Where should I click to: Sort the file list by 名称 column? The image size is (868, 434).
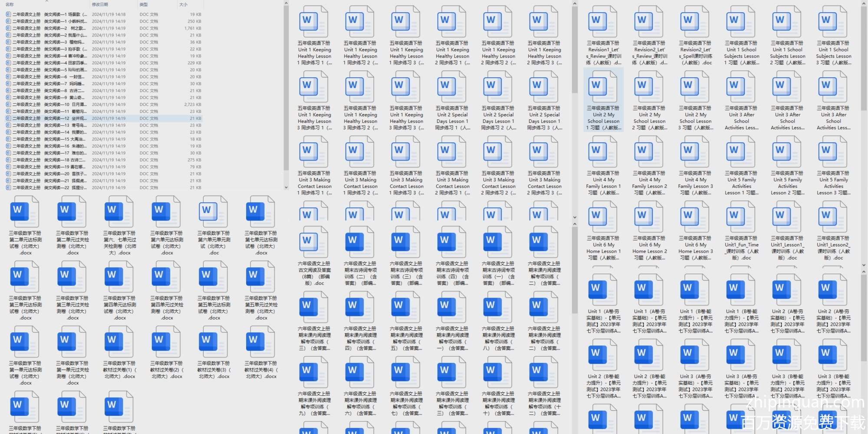pyautogui.click(x=10, y=5)
